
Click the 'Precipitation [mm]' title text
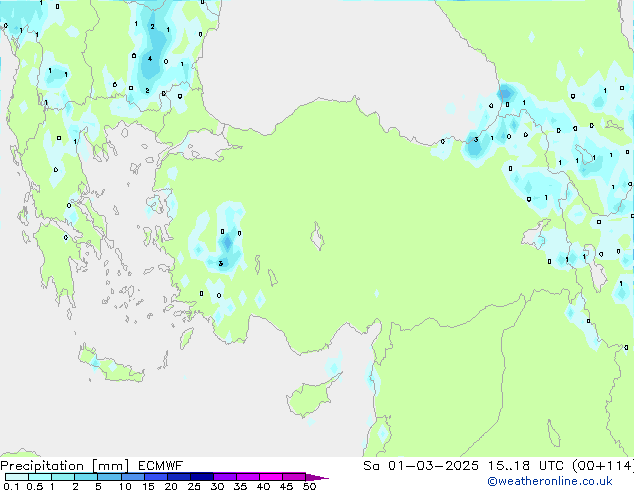pyautogui.click(x=64, y=466)
